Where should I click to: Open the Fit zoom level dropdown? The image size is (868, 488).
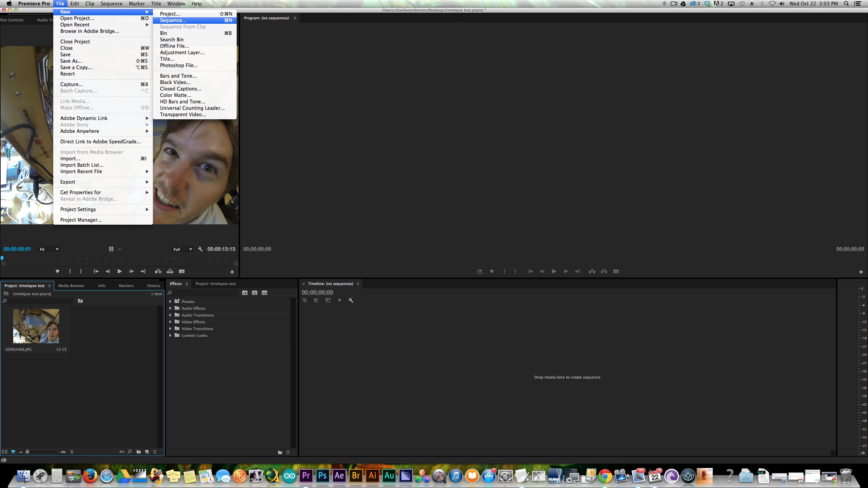[x=49, y=249]
